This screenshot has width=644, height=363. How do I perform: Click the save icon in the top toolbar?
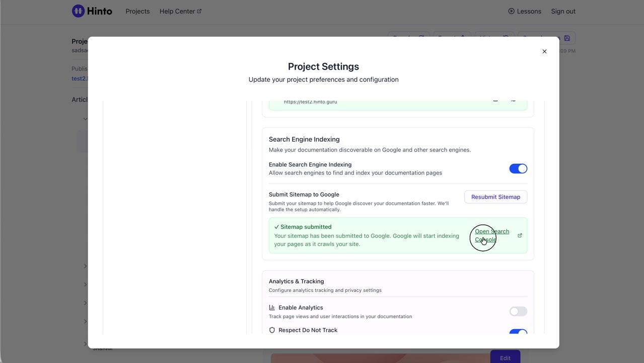click(567, 38)
